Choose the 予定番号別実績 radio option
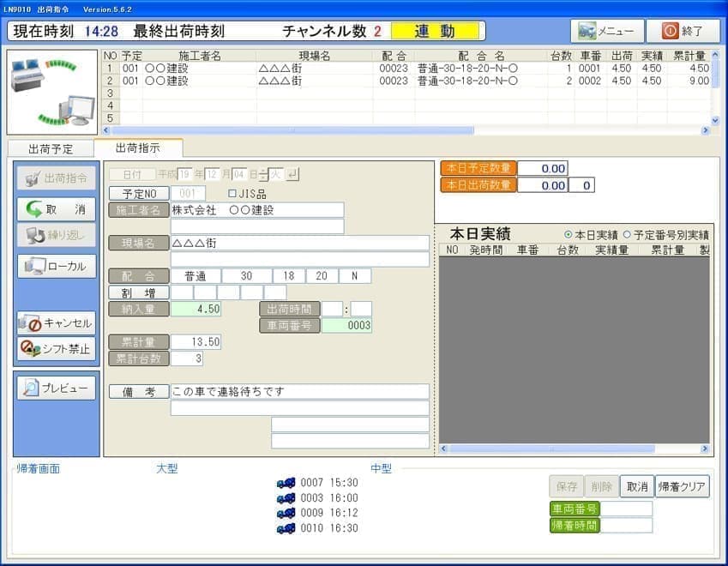The height and width of the screenshot is (566, 728). [x=627, y=235]
